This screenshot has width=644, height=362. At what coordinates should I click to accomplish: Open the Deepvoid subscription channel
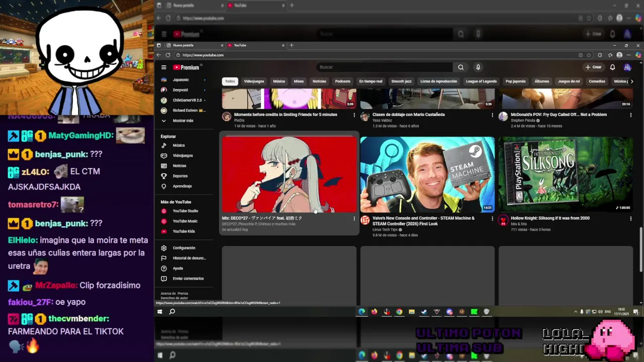tap(184, 90)
